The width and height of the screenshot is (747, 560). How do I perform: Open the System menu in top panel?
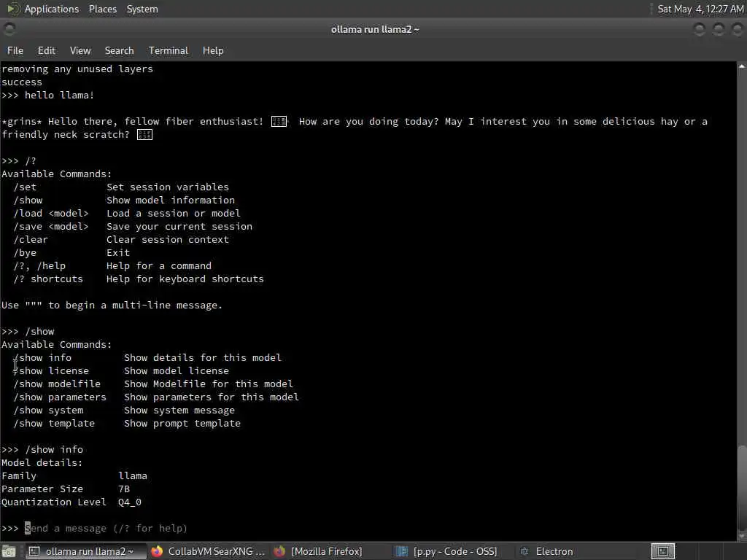click(142, 9)
